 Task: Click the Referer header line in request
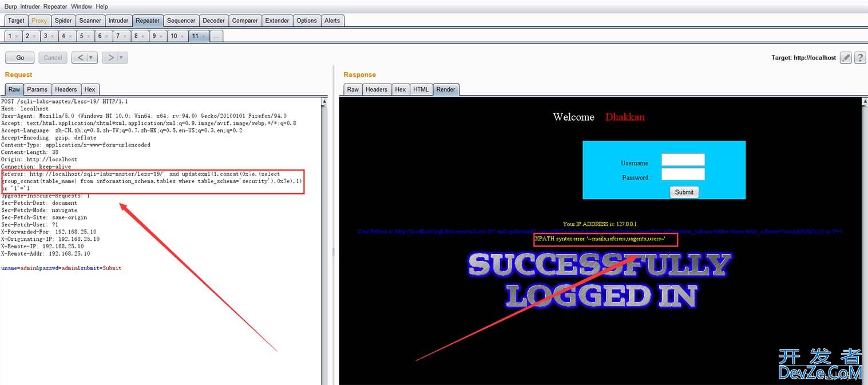click(x=152, y=181)
